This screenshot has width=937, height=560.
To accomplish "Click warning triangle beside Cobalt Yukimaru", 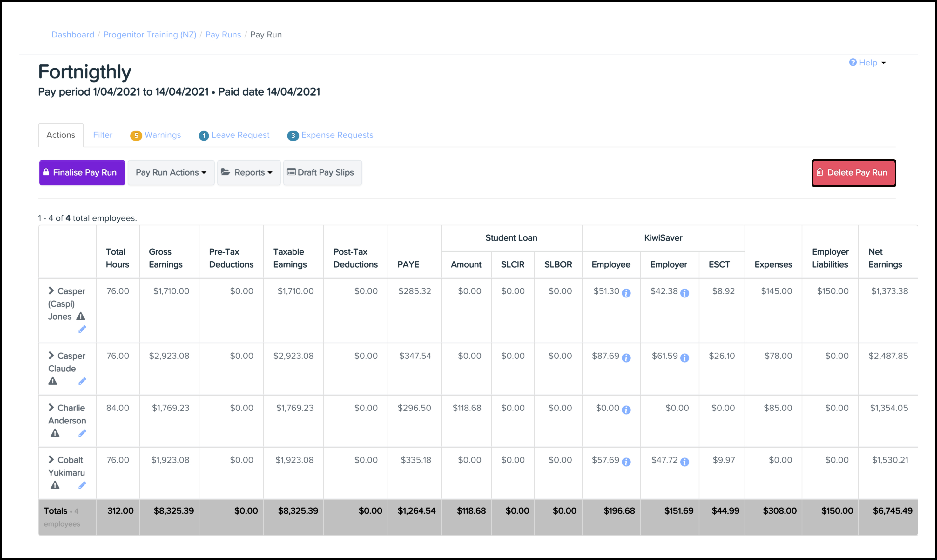I will [55, 485].
